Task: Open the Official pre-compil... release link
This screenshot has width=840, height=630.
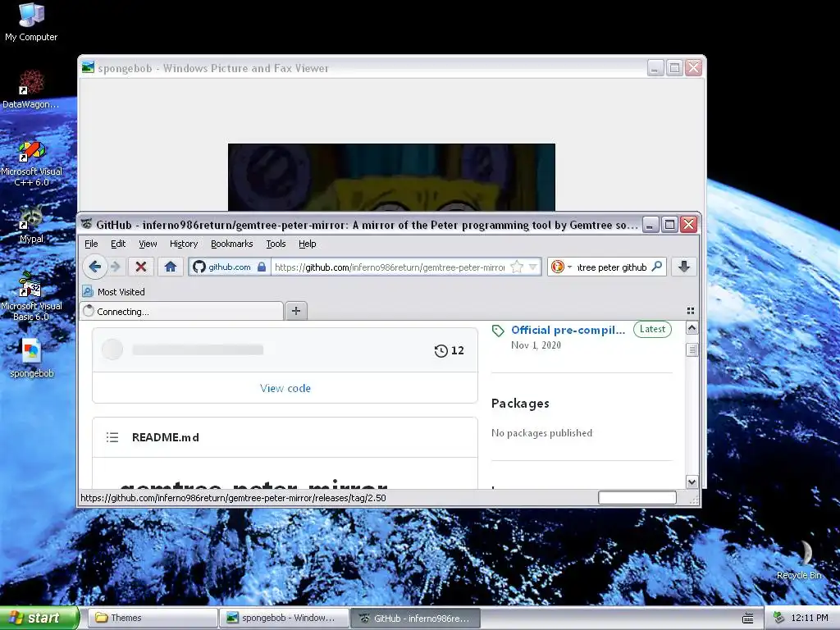Action: coord(568,330)
